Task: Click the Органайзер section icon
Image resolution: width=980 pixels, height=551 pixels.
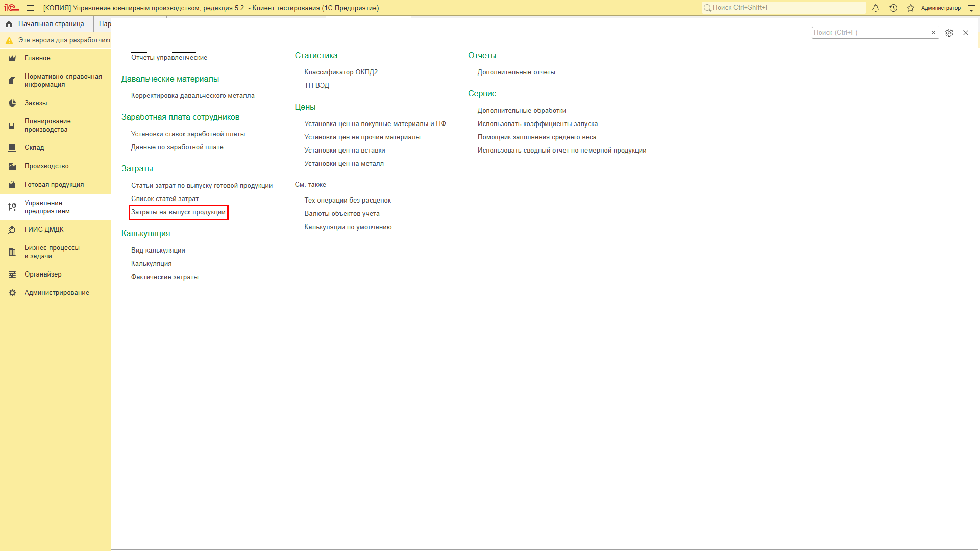Action: pos(12,274)
